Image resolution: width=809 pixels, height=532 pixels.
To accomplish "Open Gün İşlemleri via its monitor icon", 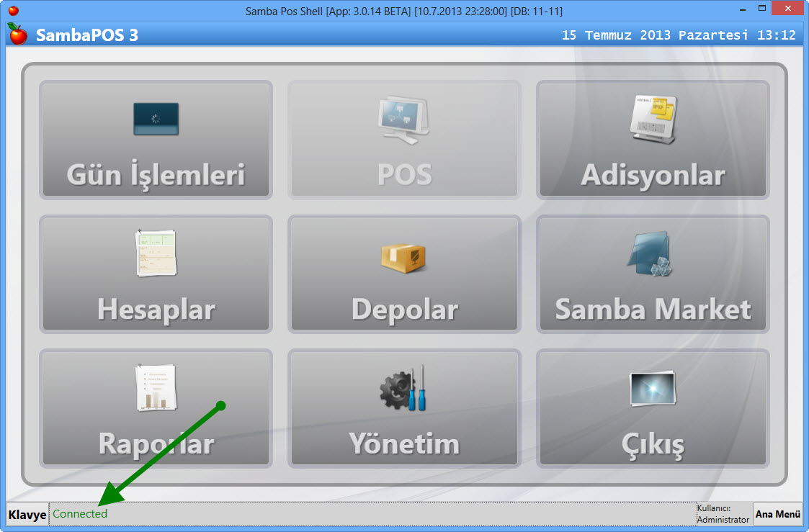I will [156, 120].
